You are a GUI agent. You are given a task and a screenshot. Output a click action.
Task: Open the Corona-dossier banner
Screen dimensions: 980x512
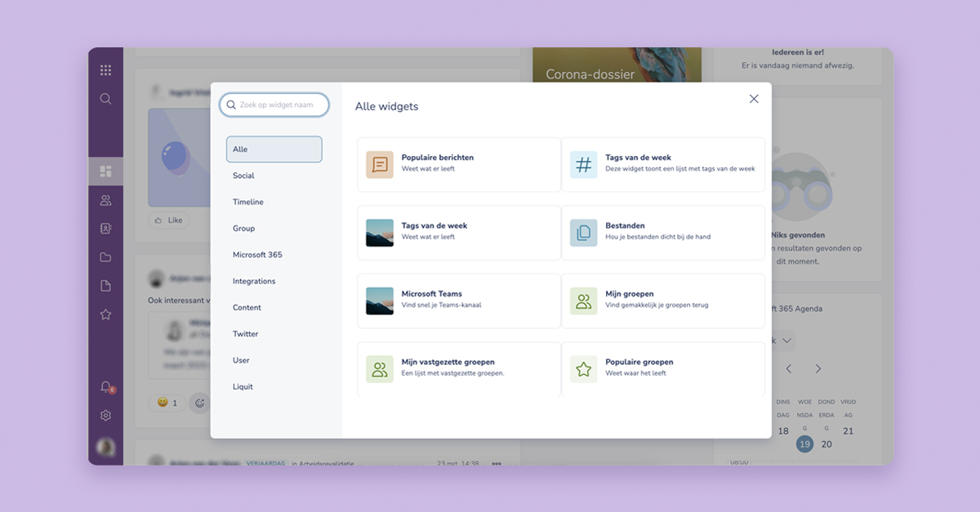617,65
